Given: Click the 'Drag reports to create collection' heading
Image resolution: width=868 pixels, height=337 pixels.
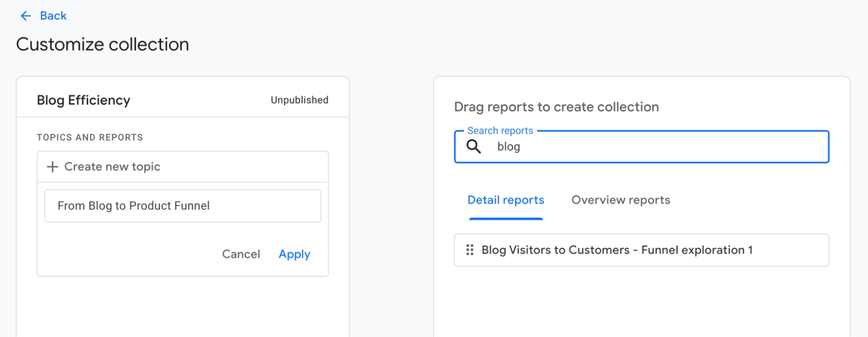Looking at the screenshot, I should click(556, 107).
